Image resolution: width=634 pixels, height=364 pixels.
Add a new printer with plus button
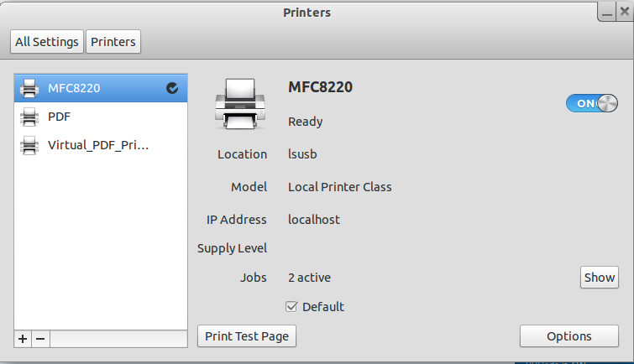(x=23, y=338)
